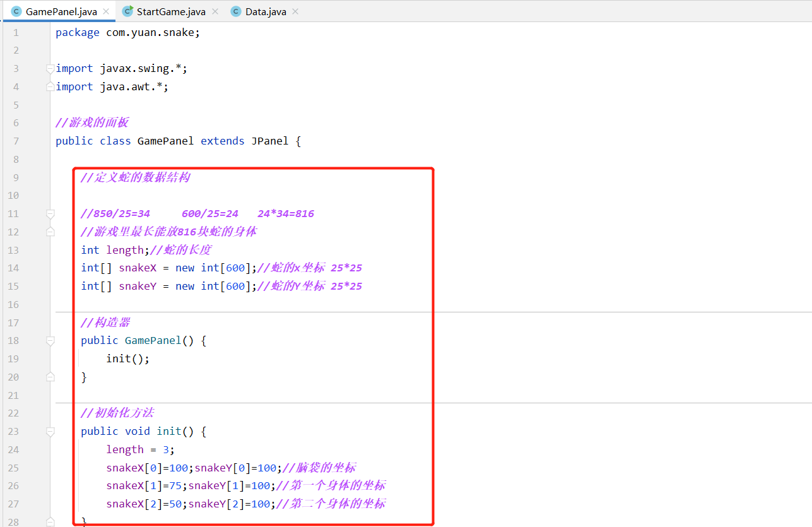The image size is (812, 527).
Task: Click the comment '//蛇的Y坐标 25*25'
Action: 310,286
